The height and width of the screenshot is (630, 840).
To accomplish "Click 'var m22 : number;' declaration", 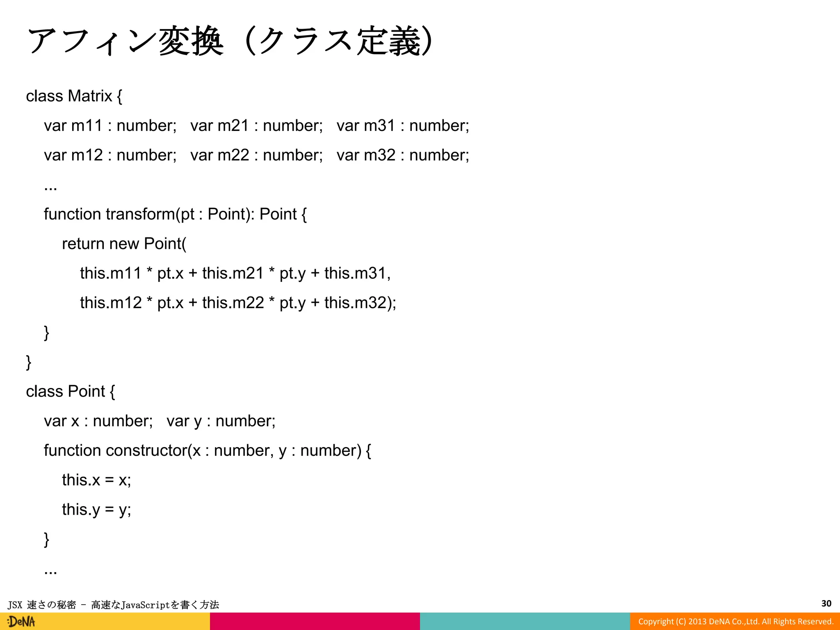I will (x=256, y=155).
